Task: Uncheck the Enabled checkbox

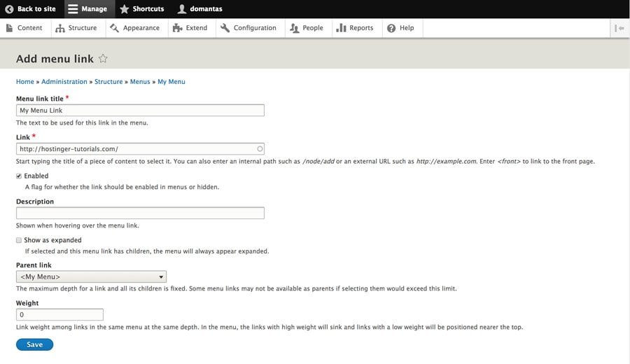Action: 19,176
